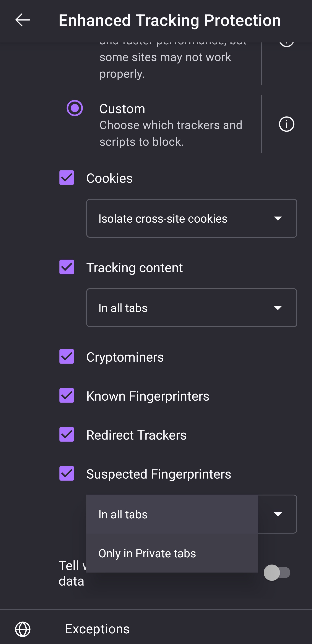Open the Isolate cross-site cookies dropdown

(x=192, y=218)
